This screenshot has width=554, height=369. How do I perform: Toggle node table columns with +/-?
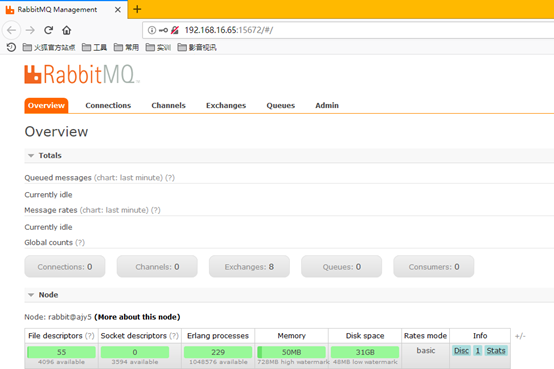pos(520,336)
